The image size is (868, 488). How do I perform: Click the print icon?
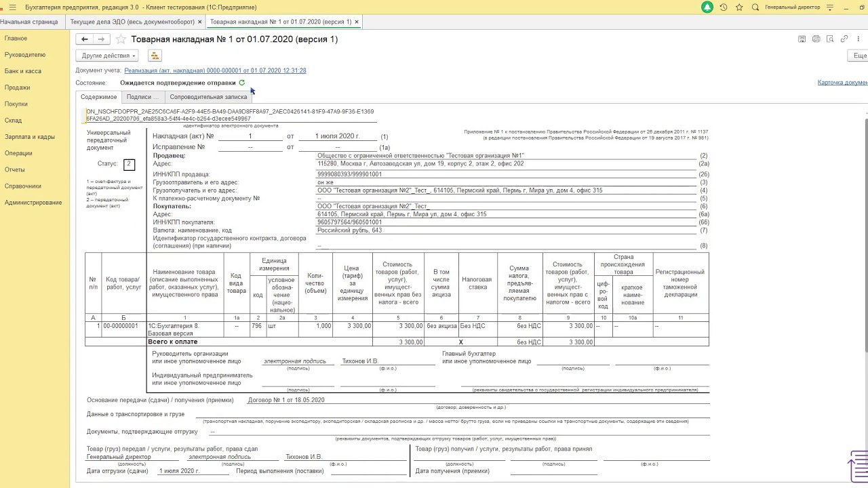pos(816,39)
